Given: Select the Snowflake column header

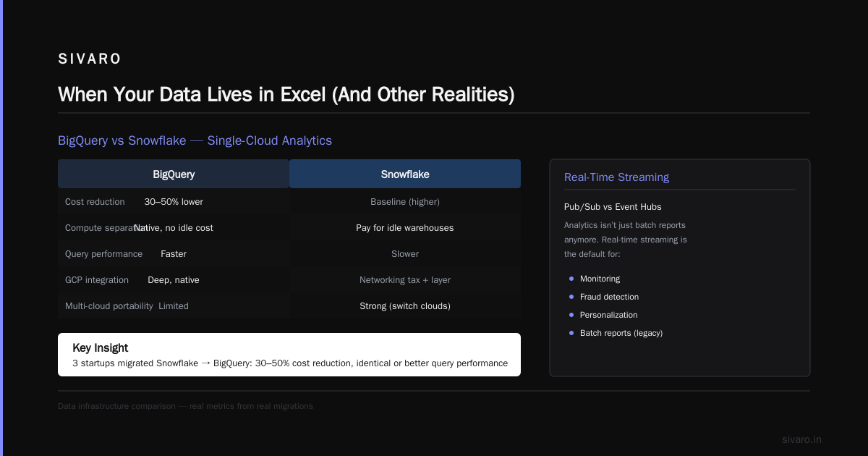Looking at the screenshot, I should (405, 174).
